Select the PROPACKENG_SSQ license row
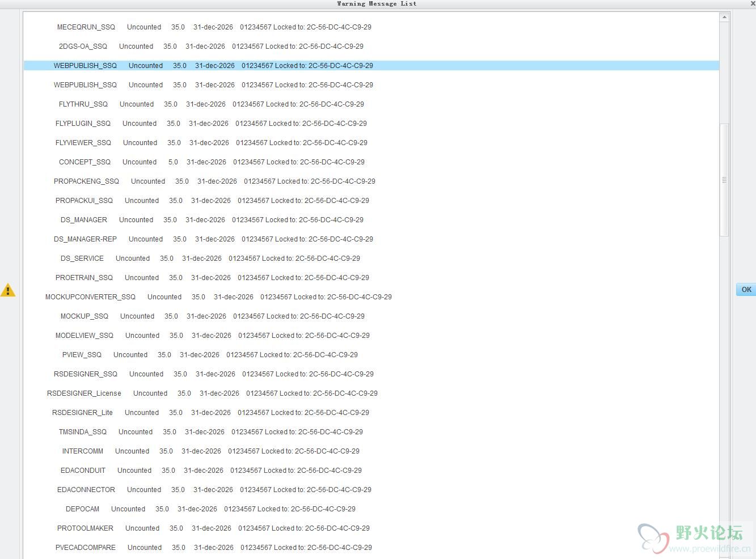Screen dimensions: 756x559 (x=371, y=181)
